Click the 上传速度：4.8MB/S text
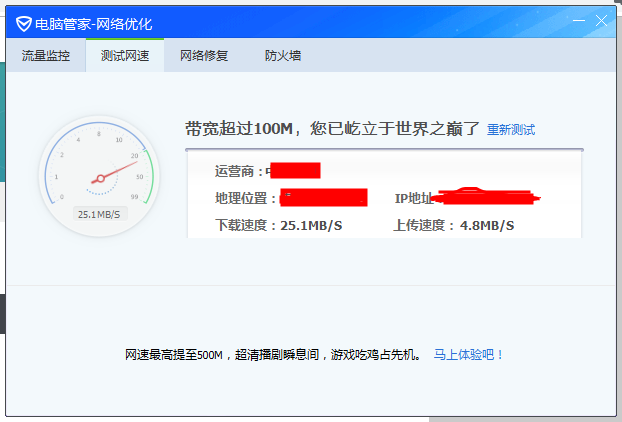 pos(453,225)
